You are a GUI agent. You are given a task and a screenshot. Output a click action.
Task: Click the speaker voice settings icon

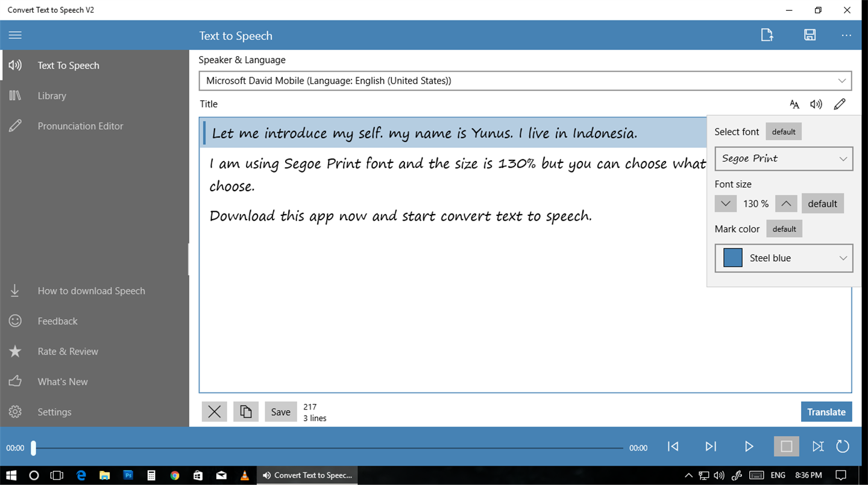point(816,104)
